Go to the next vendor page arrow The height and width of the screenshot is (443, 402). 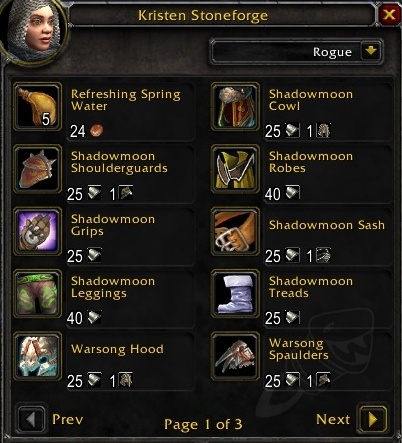[x=372, y=419]
